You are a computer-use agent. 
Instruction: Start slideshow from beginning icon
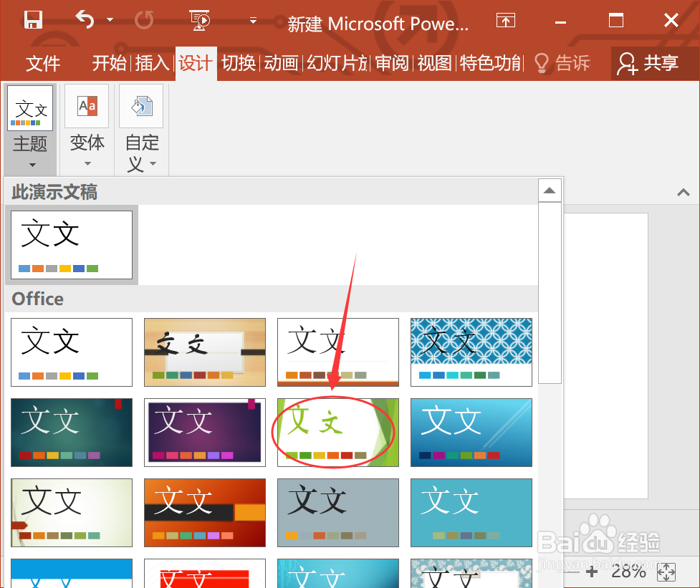(x=200, y=20)
